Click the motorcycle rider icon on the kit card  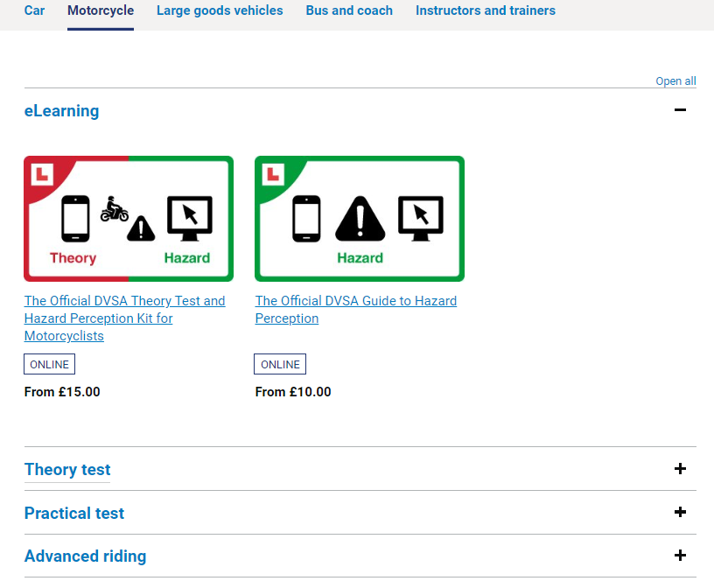pos(114,209)
